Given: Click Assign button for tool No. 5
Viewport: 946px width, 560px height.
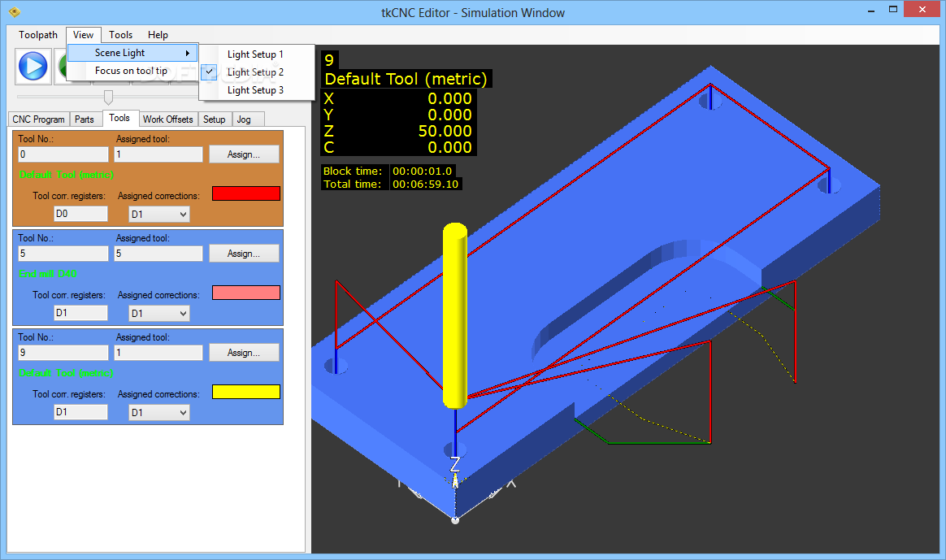Looking at the screenshot, I should (x=244, y=254).
